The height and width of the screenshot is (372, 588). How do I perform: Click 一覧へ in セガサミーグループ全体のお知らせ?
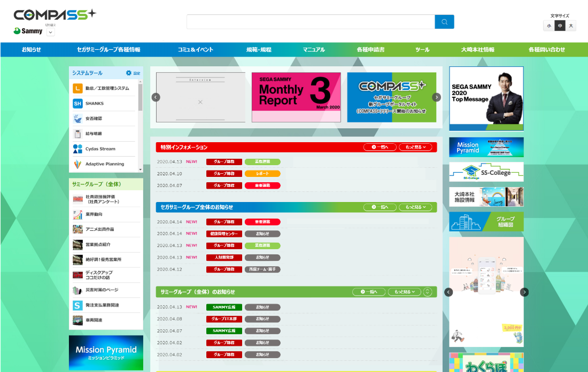380,207
